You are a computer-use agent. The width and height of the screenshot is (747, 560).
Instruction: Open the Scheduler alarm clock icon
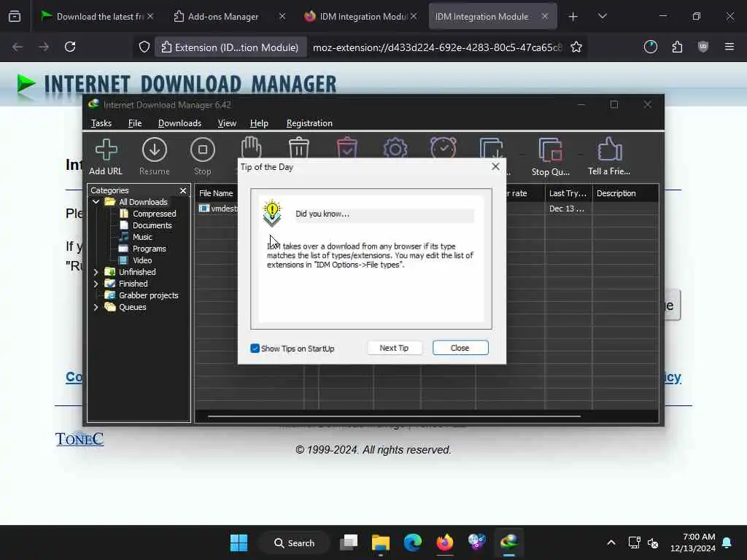tap(443, 147)
